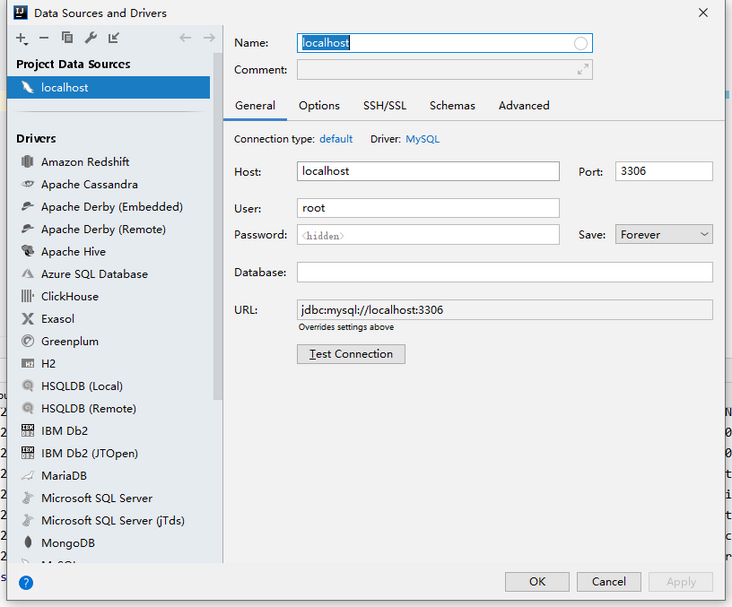Click the Duplicate data source icon

(67, 38)
